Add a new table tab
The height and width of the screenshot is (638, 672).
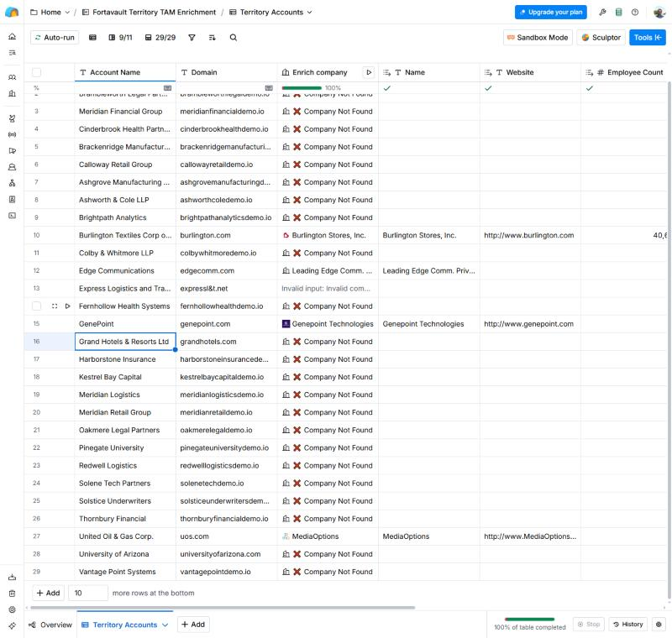pos(193,625)
